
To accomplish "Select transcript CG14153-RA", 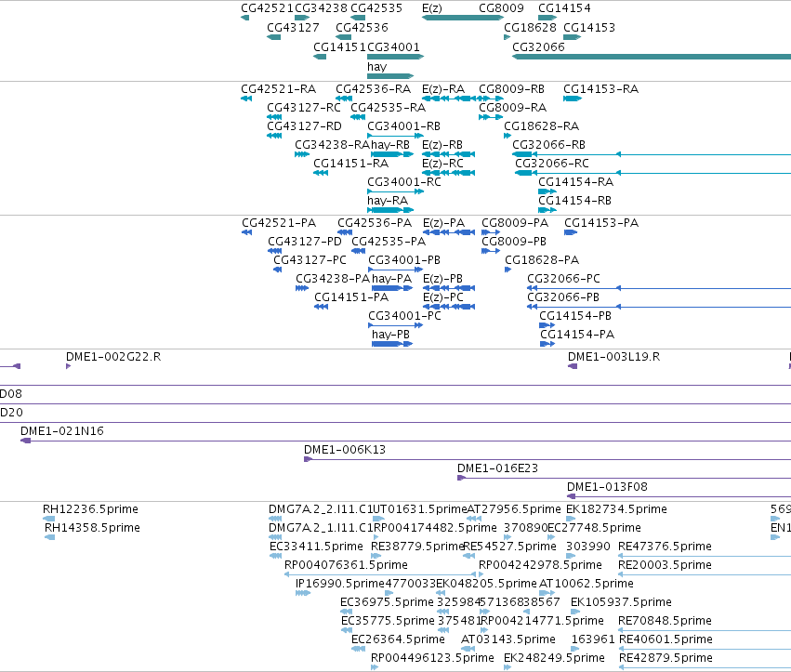I will pyautogui.click(x=600, y=89).
